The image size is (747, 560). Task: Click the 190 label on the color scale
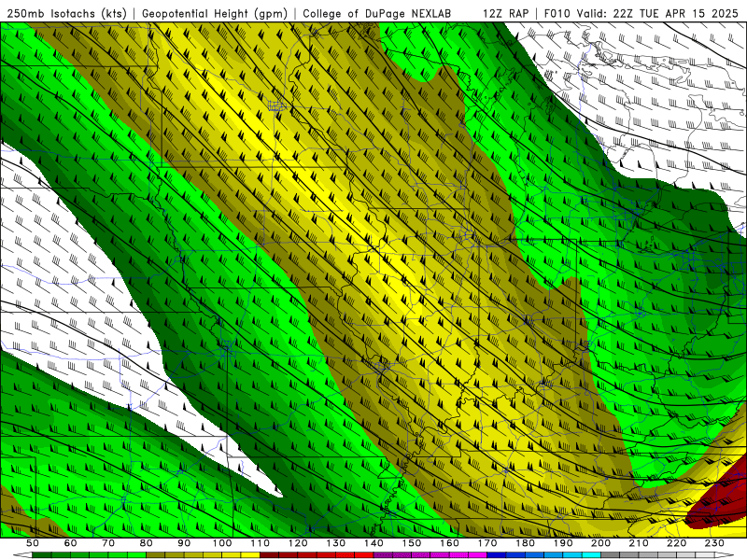(563, 543)
